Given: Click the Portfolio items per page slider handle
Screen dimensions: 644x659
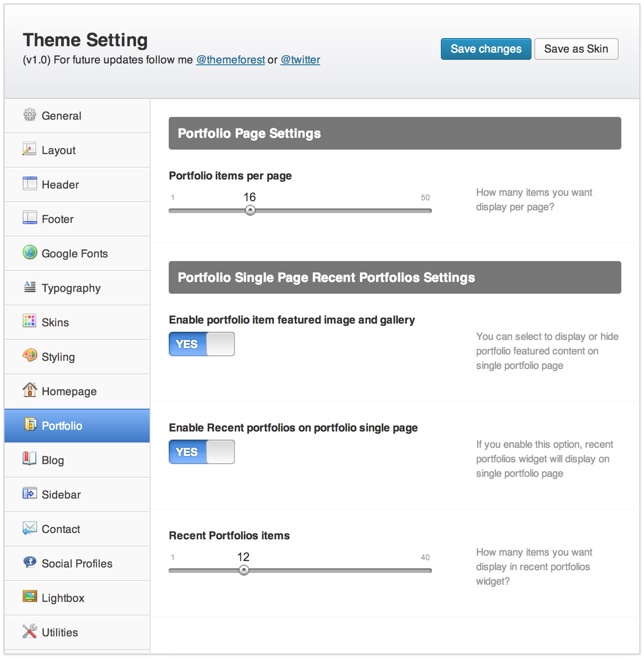Looking at the screenshot, I should [250, 210].
